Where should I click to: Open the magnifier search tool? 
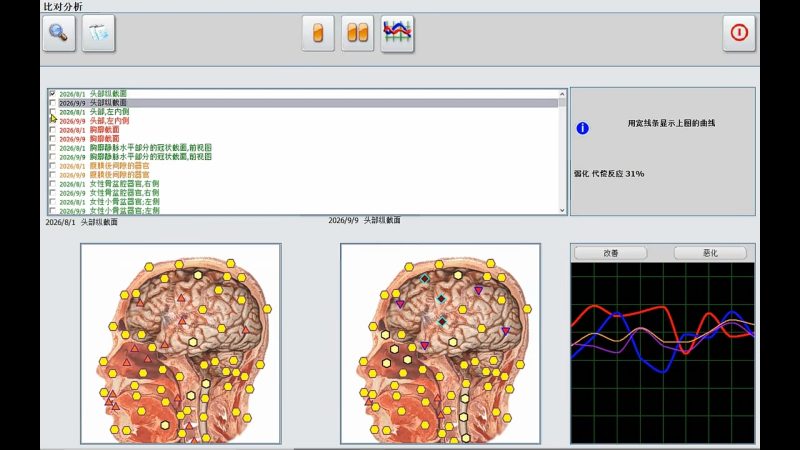click(59, 33)
